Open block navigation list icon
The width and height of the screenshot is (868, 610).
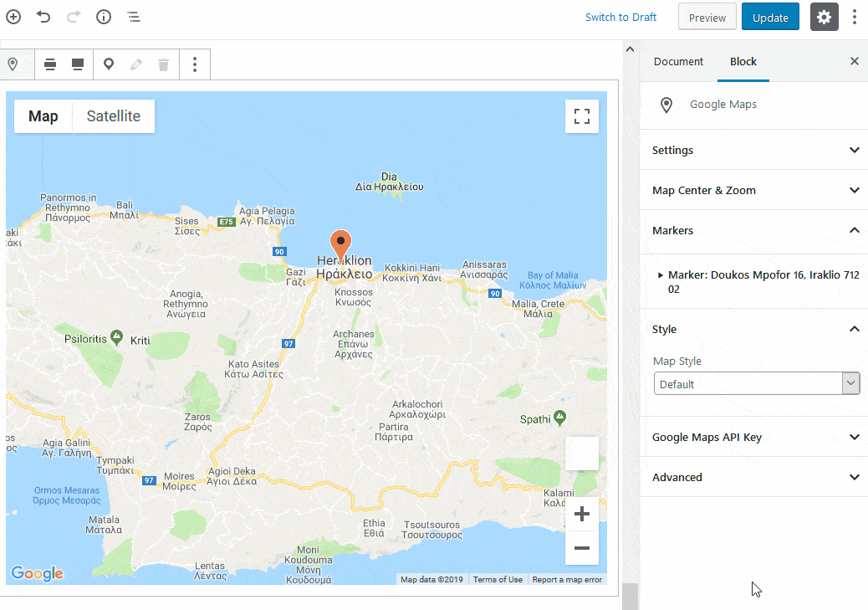coord(134,18)
